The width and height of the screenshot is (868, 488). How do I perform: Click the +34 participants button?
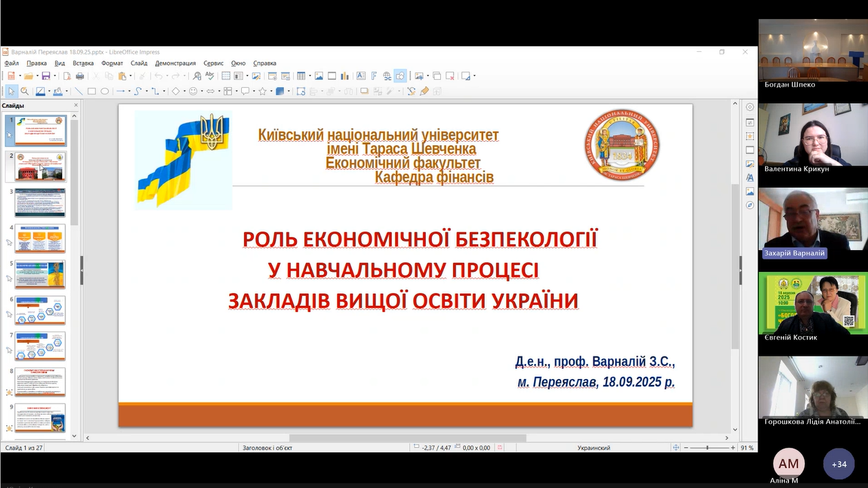(x=839, y=464)
